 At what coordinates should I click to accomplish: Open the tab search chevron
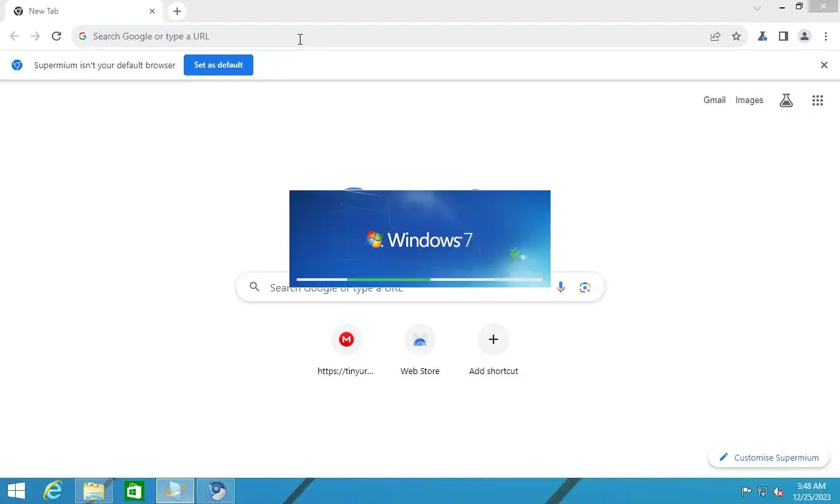757,9
